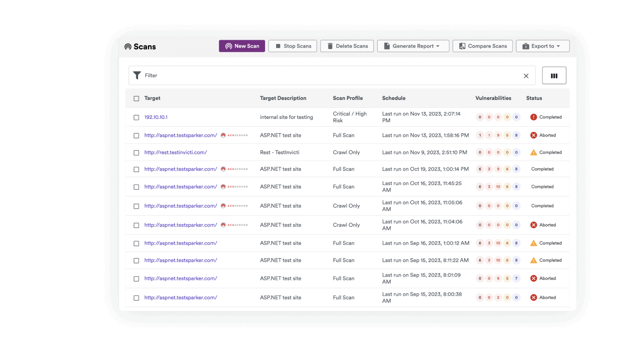Select checkbox for Oct 16 11:05:06 scan
The width and height of the screenshot is (644, 347).
[136, 206]
